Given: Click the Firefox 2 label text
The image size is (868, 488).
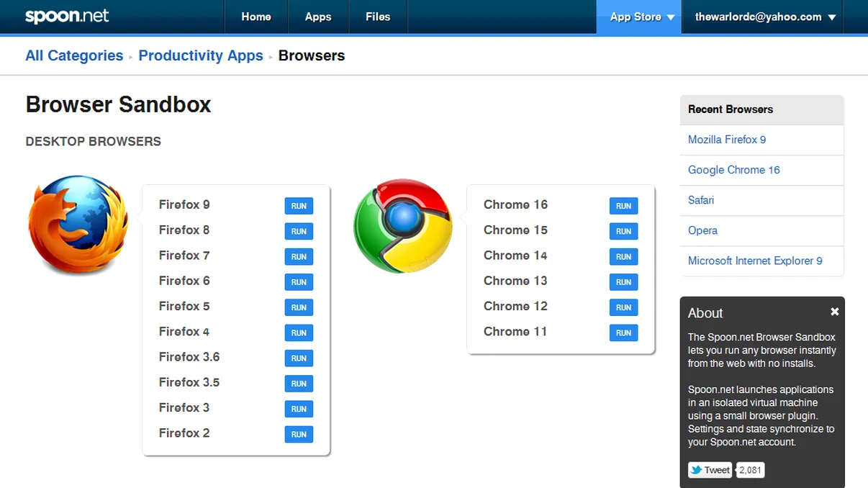Looking at the screenshot, I should point(184,433).
